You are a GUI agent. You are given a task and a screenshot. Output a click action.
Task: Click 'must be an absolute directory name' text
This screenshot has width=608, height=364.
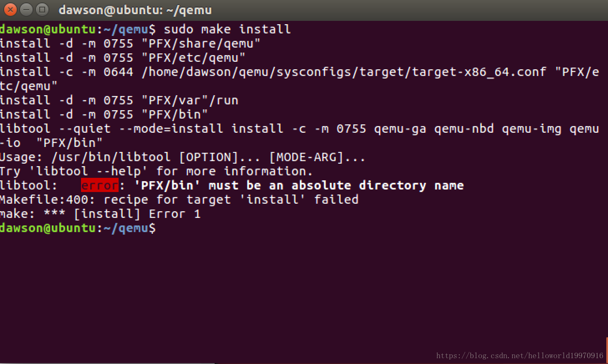click(336, 185)
